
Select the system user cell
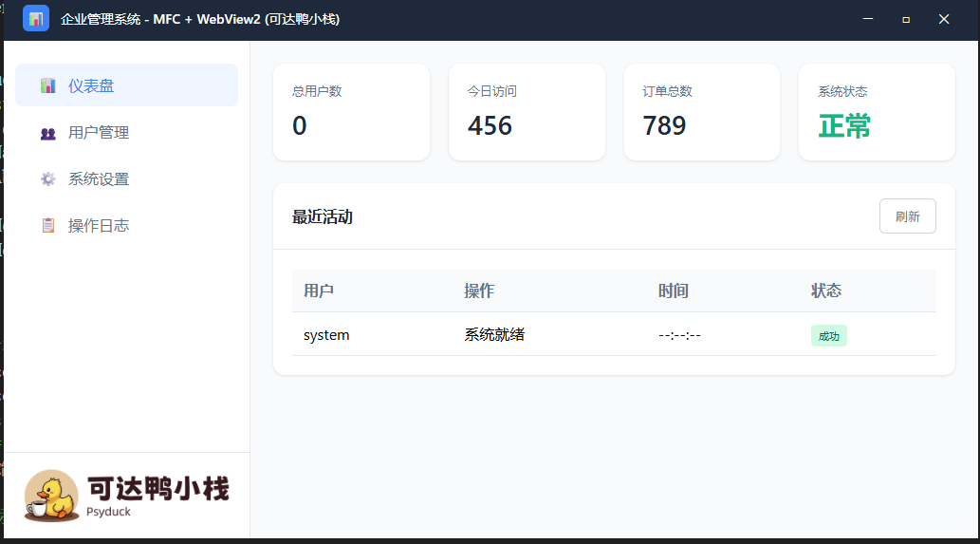tap(326, 335)
